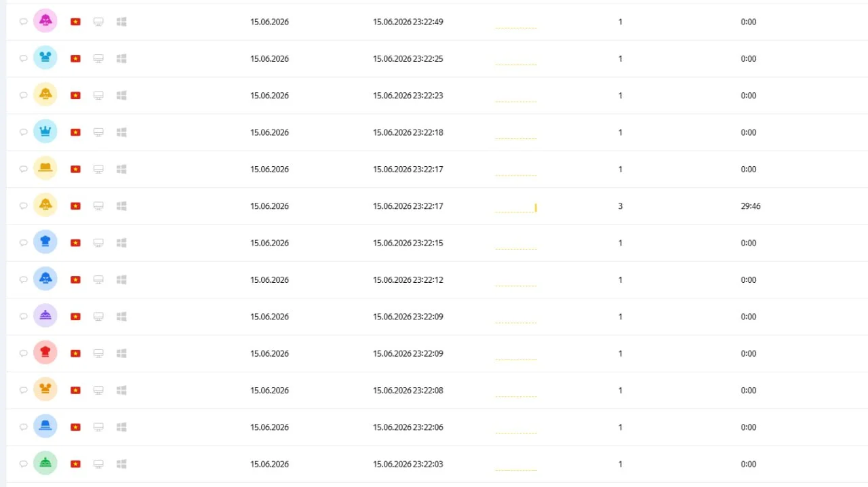
Task: Click the Windows icon in the 29:46 duration row
Action: pos(121,206)
